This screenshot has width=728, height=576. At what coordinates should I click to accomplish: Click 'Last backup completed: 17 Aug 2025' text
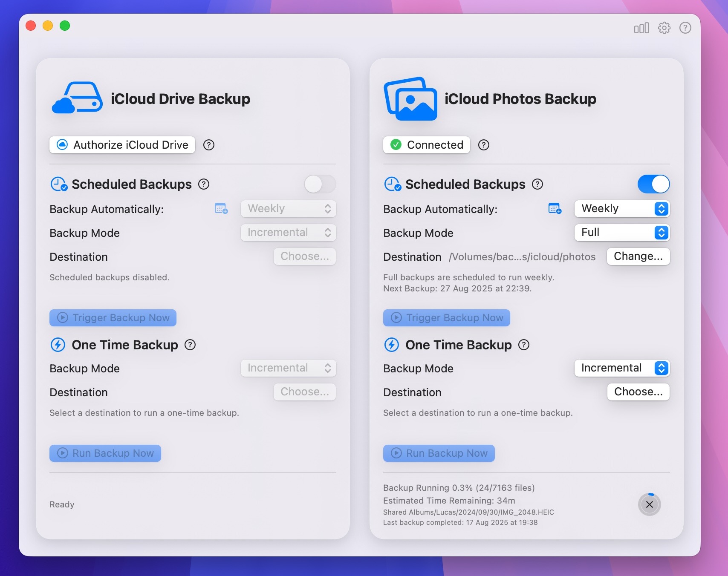click(460, 522)
